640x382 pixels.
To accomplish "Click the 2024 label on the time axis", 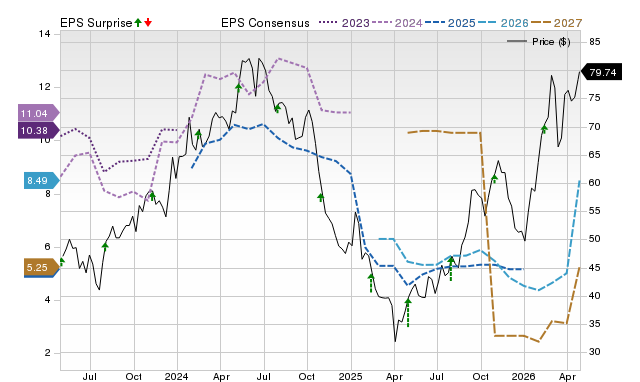I will click(176, 376).
